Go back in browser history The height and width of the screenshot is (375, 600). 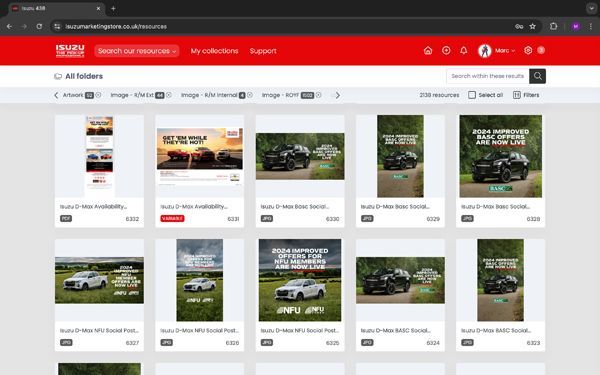pos(9,26)
